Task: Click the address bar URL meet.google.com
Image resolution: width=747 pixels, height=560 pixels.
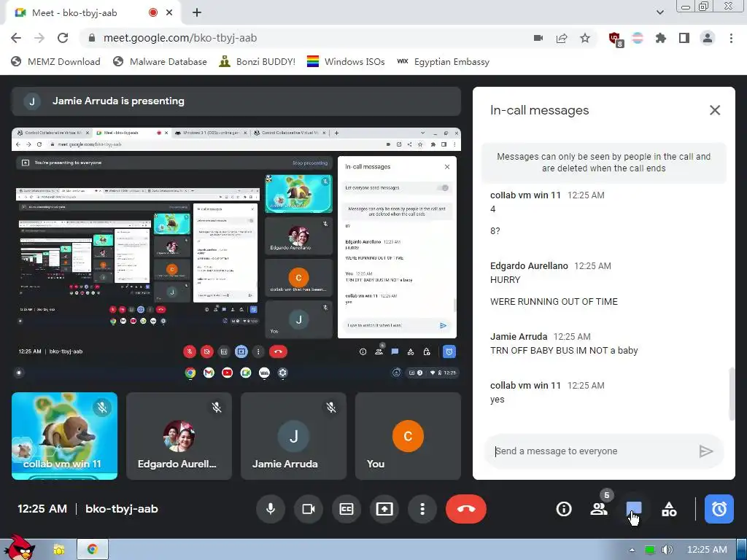Action: (180, 38)
